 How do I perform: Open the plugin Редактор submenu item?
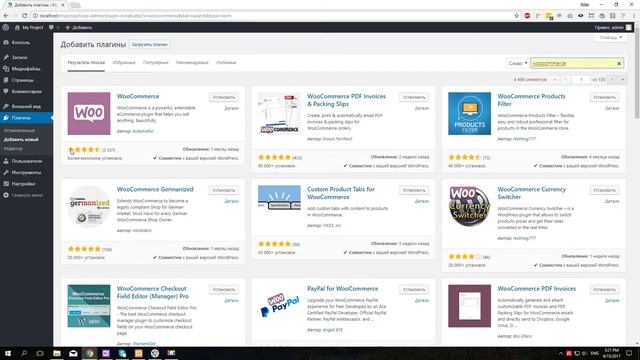coord(13,149)
